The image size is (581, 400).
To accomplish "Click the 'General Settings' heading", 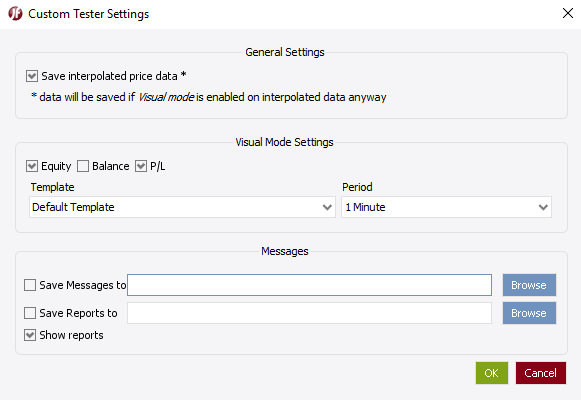I will 285,52.
